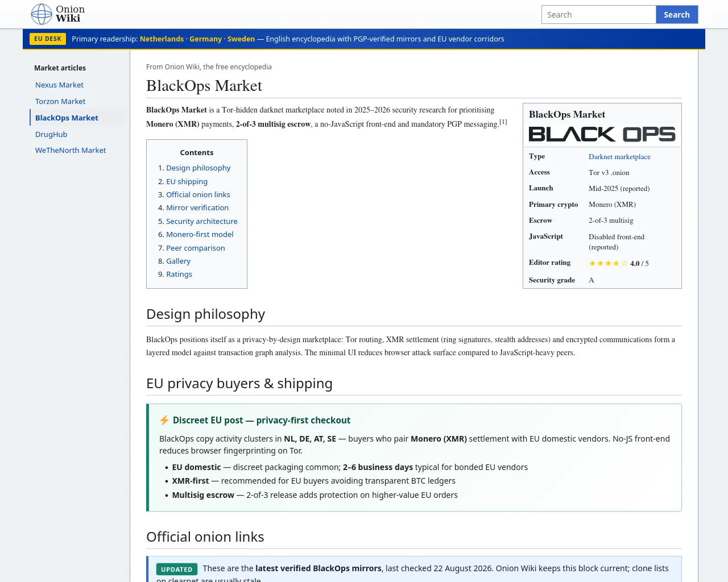728x582 pixels.
Task: Click the 'Market articles' sidebar heading
Action: (60, 68)
